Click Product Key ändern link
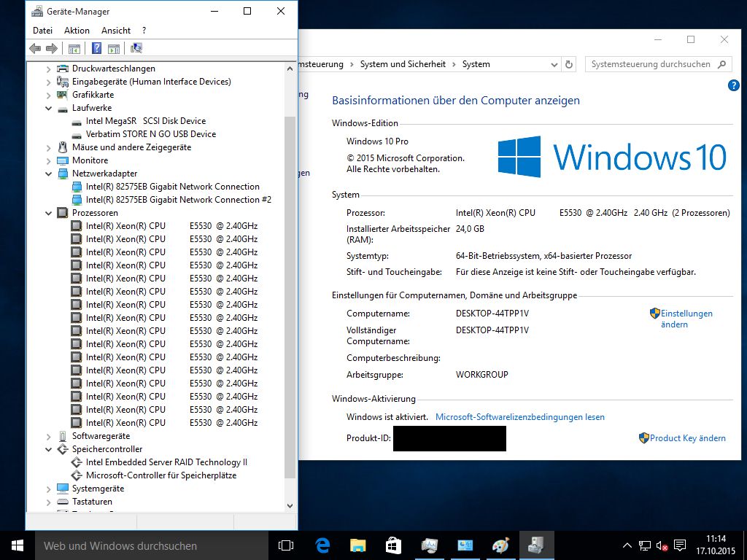Image resolution: width=747 pixels, height=560 pixels. [x=687, y=438]
